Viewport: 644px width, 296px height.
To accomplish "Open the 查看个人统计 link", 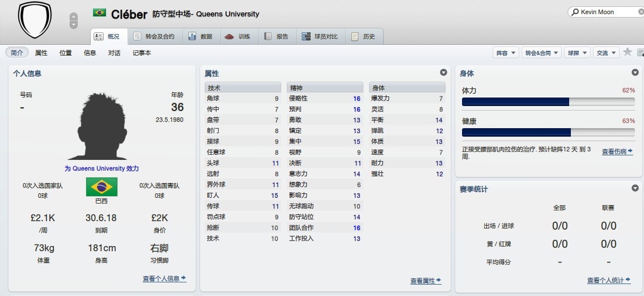I will tap(609, 280).
